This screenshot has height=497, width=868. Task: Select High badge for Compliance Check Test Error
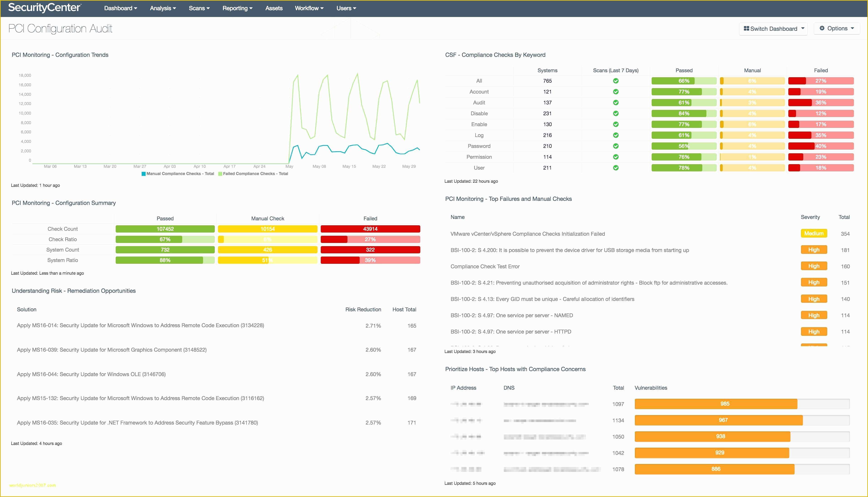(814, 266)
